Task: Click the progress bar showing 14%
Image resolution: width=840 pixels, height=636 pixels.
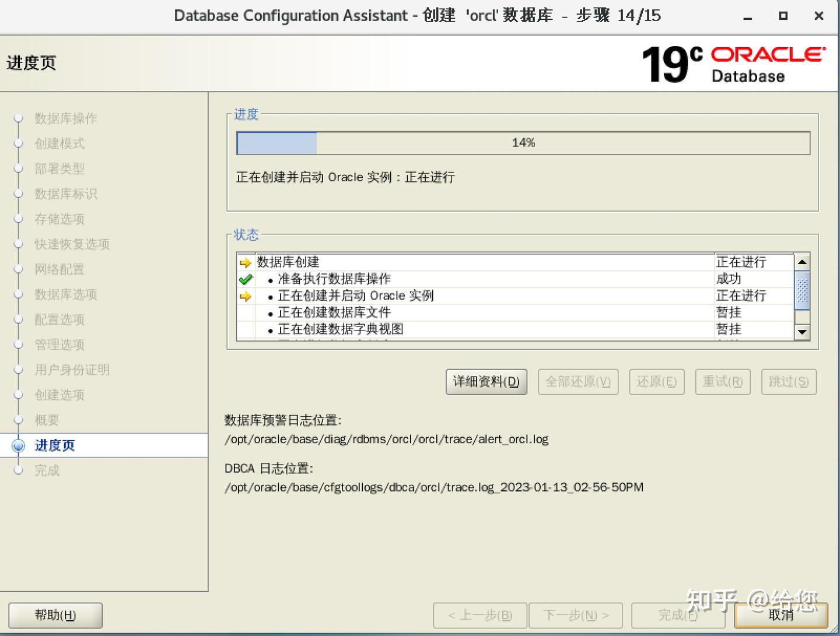Action: coord(523,143)
